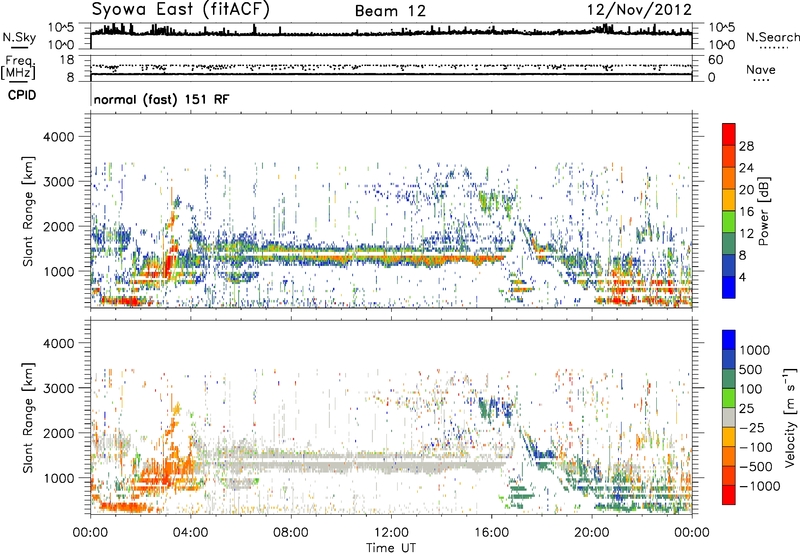800x554 pixels.
Task: Click the 500 label on Velocity colorbar
Action: coord(751,370)
